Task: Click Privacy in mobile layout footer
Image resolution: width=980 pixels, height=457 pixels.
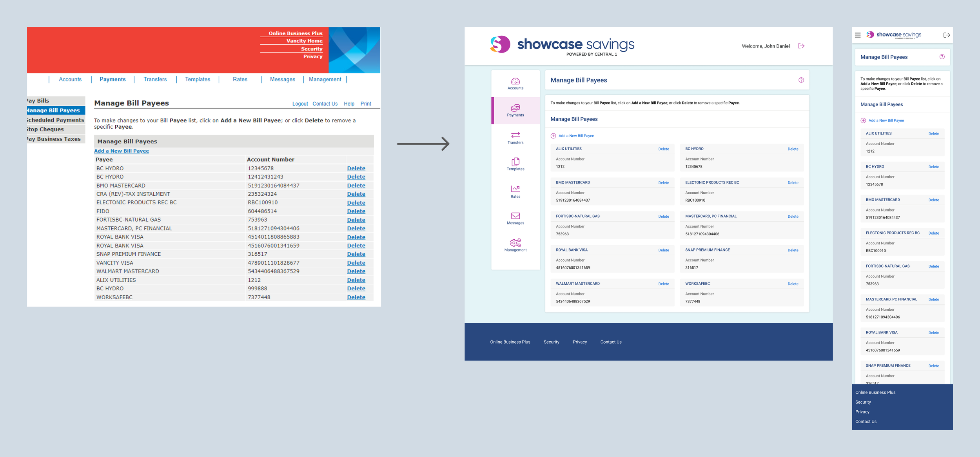Action: [862, 412]
